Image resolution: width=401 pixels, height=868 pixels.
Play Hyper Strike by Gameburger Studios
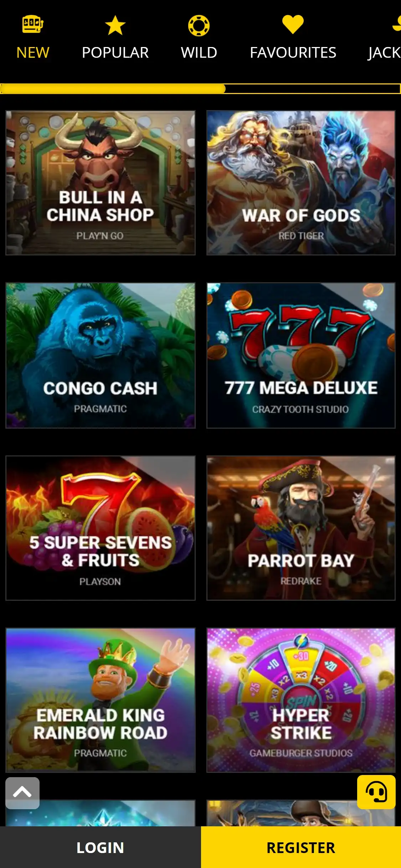click(301, 700)
